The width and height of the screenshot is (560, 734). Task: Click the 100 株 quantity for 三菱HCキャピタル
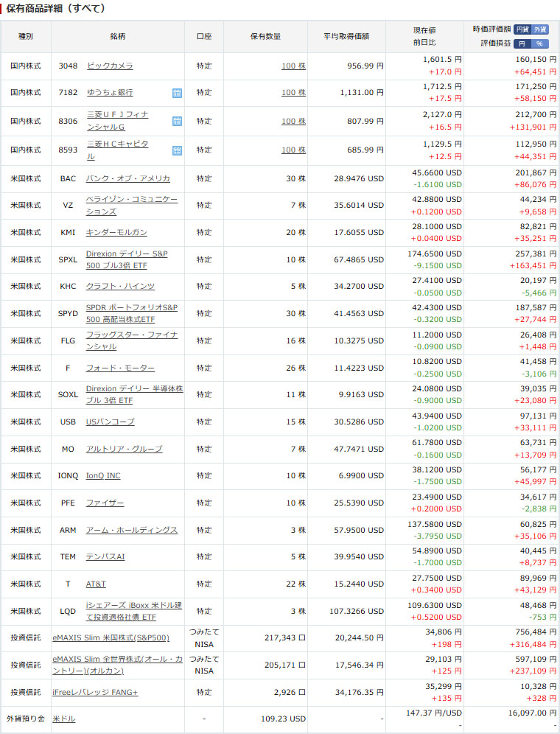click(293, 150)
